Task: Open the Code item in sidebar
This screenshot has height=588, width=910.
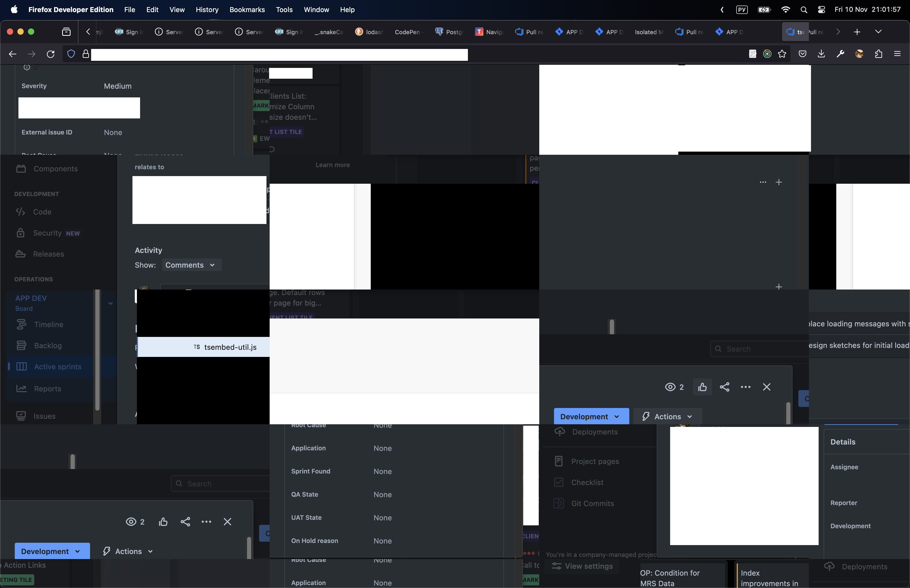Action: click(x=42, y=212)
